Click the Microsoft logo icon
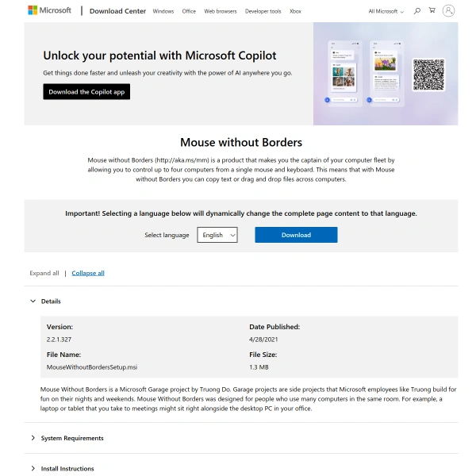 point(33,11)
